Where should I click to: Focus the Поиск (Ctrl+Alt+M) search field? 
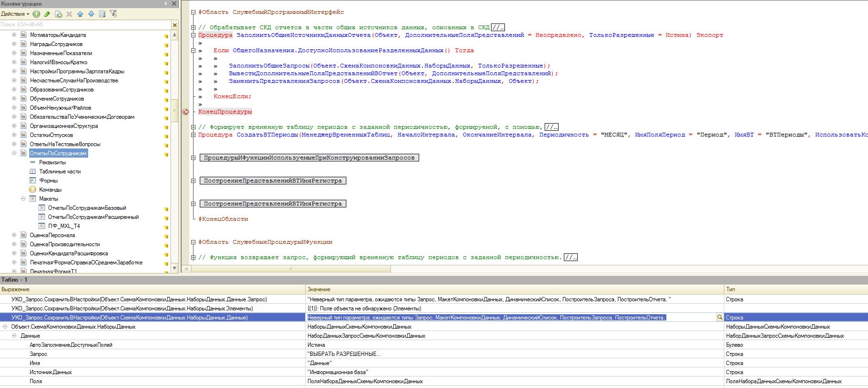pos(85,24)
